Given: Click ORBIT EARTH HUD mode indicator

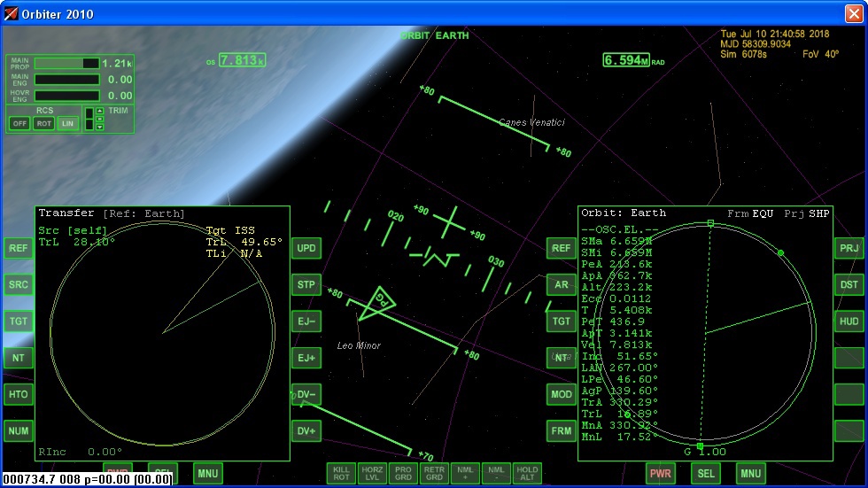Looking at the screenshot, I should coord(435,35).
